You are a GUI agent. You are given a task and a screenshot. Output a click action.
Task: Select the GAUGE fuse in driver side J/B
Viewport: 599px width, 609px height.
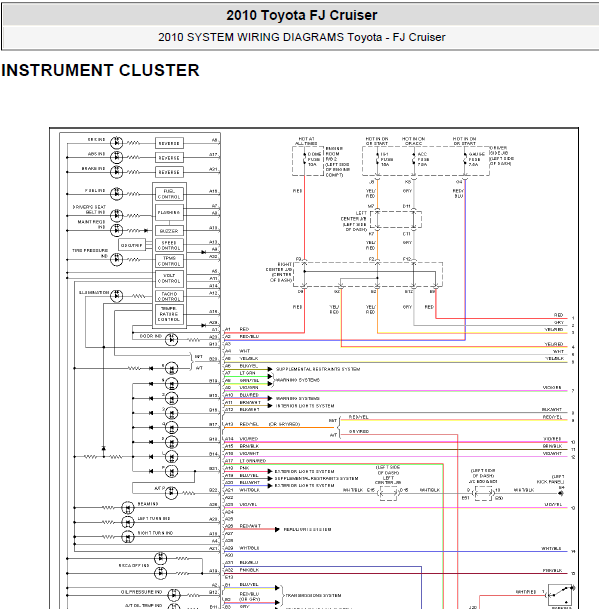tap(465, 159)
